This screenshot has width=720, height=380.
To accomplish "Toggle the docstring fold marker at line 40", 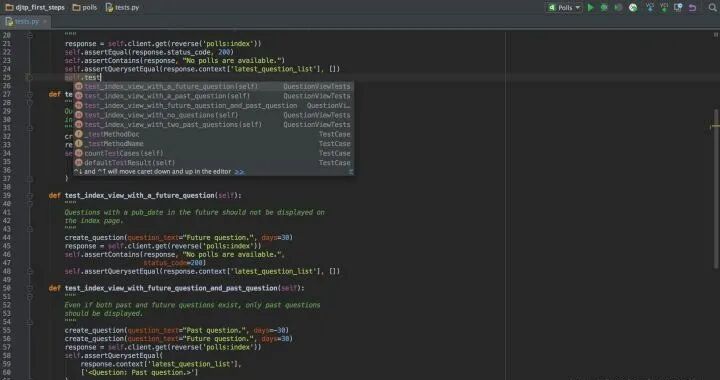I will coord(29,204).
